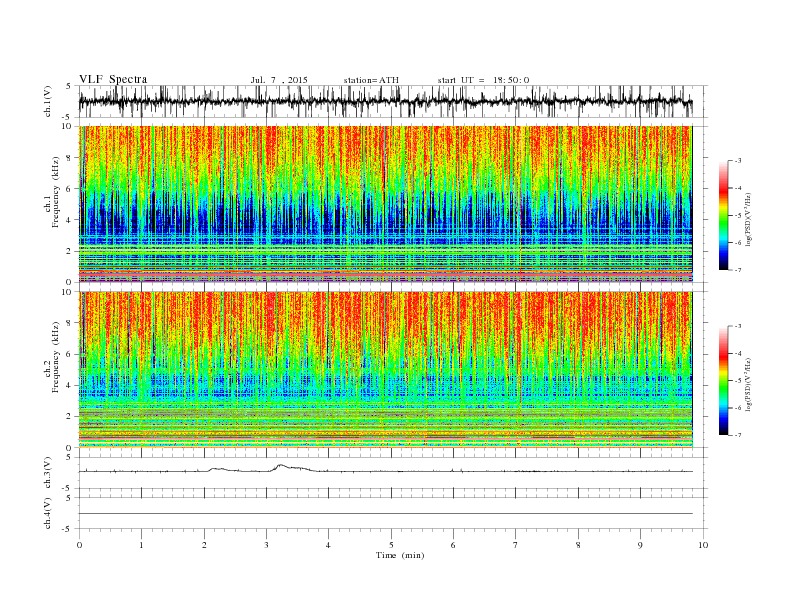Click the "9" tick on the time axis
This screenshot has width=792, height=612.
pos(640,545)
